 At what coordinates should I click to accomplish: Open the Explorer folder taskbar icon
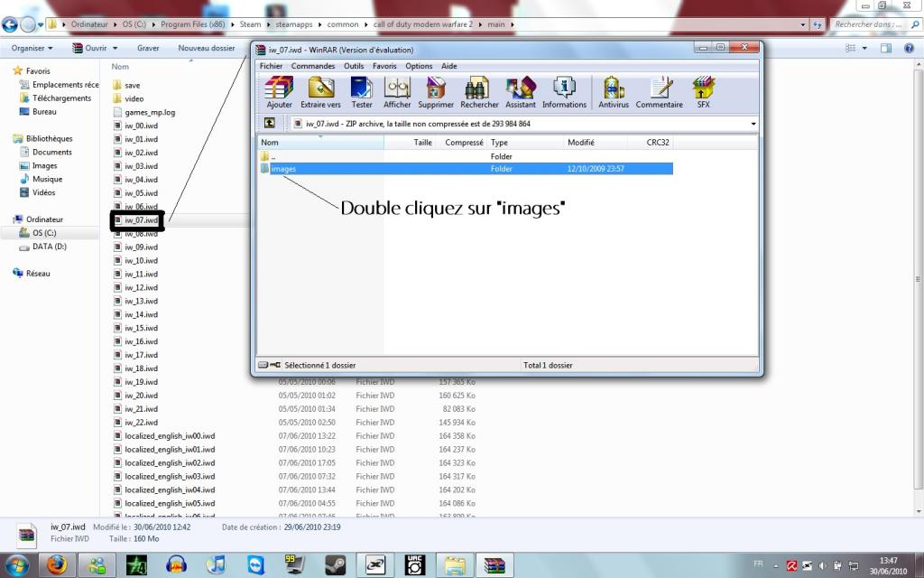pos(455,565)
